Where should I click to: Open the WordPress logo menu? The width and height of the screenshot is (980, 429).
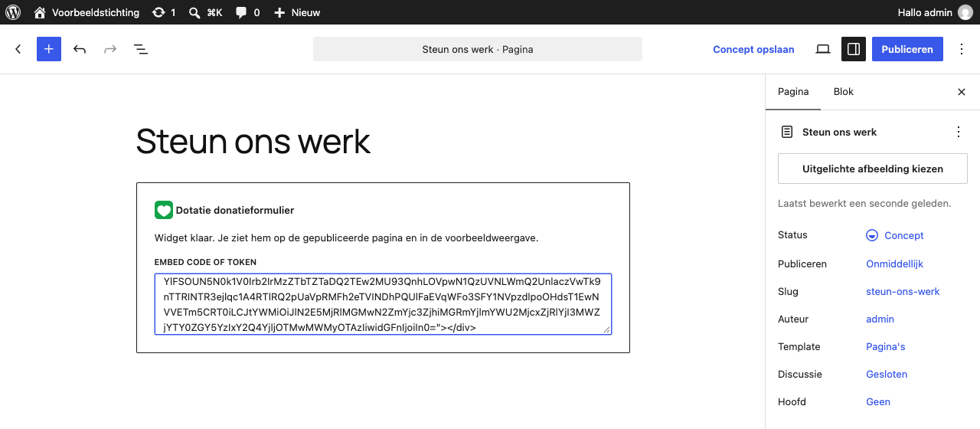(12, 12)
